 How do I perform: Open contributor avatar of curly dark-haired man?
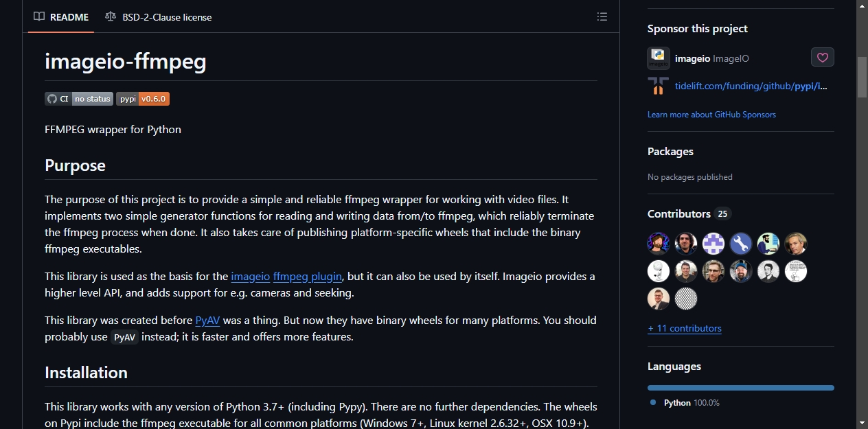[686, 244]
